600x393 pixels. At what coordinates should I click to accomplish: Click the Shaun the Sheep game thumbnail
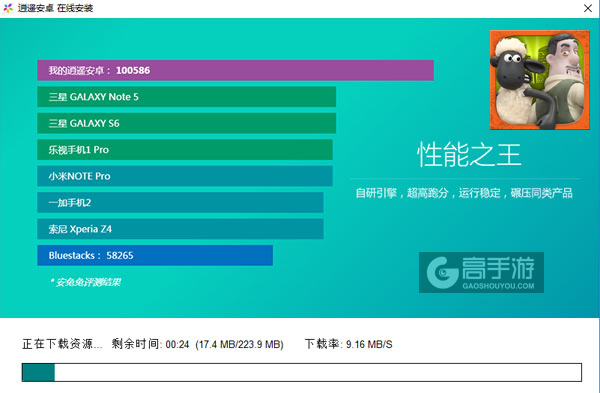click(x=540, y=80)
